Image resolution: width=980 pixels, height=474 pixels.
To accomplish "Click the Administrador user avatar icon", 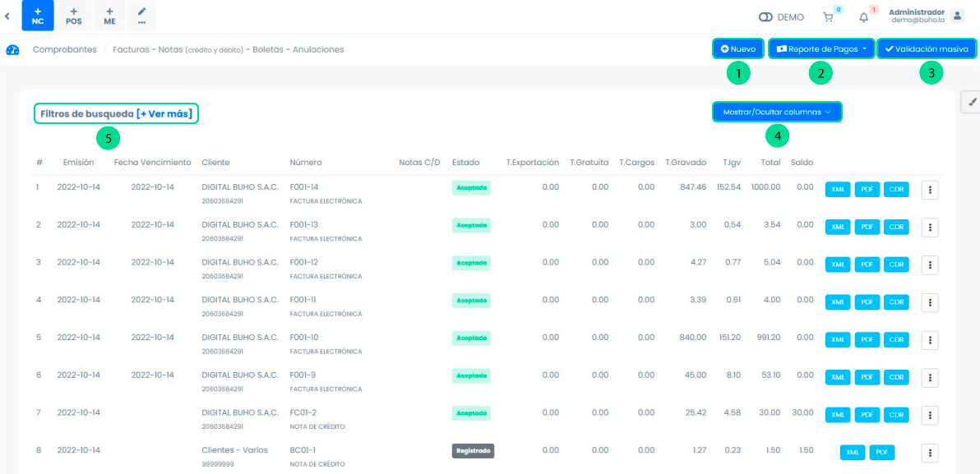I will pyautogui.click(x=957, y=16).
